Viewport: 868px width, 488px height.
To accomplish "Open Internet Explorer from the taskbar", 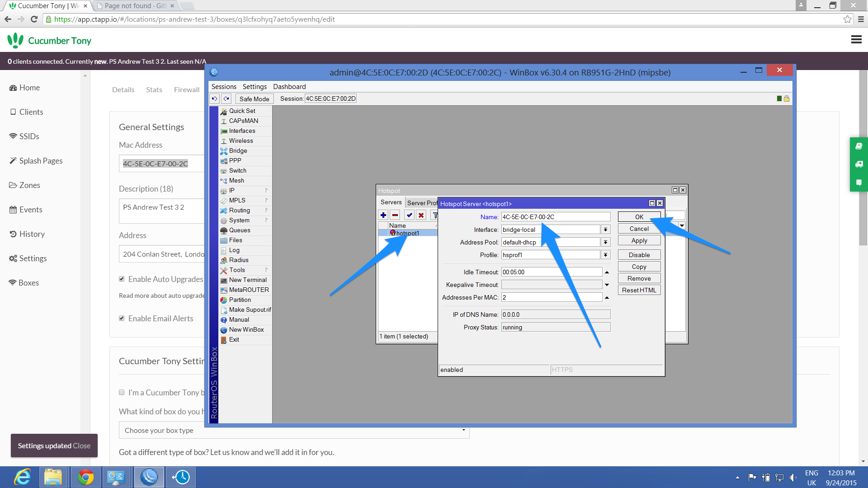I will [x=22, y=477].
